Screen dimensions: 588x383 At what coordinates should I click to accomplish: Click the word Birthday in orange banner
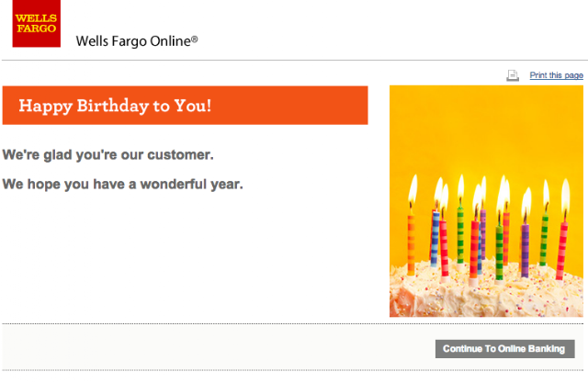point(113,106)
